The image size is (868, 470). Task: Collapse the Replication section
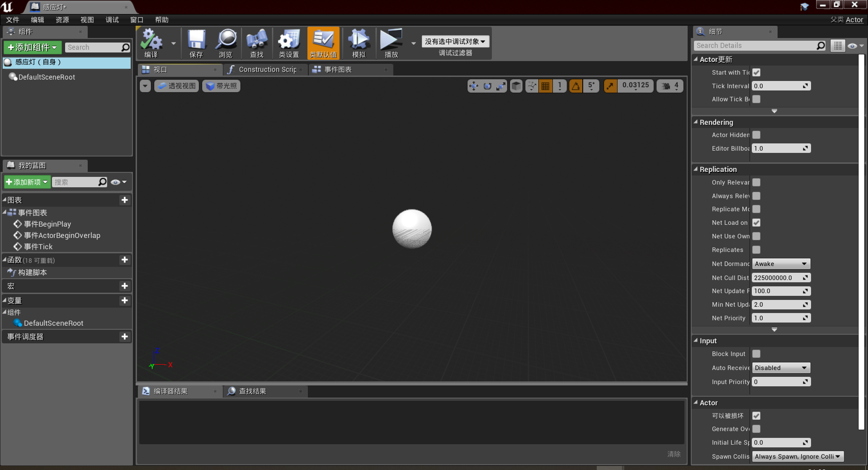coord(696,169)
